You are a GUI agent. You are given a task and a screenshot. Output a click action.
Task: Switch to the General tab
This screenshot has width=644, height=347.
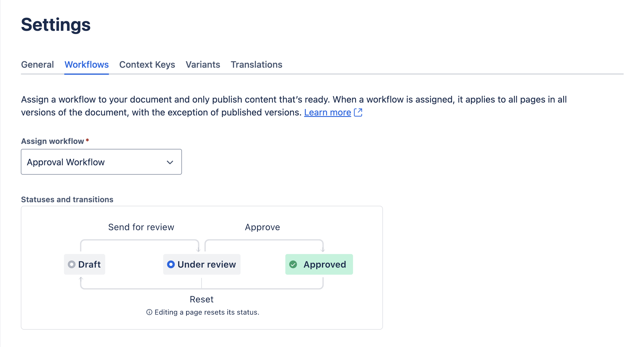click(37, 64)
